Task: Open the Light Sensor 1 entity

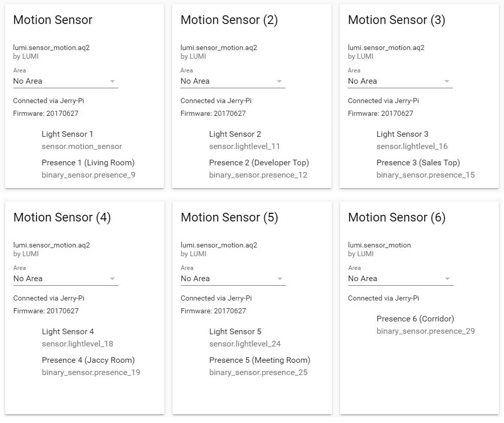Action: [67, 134]
